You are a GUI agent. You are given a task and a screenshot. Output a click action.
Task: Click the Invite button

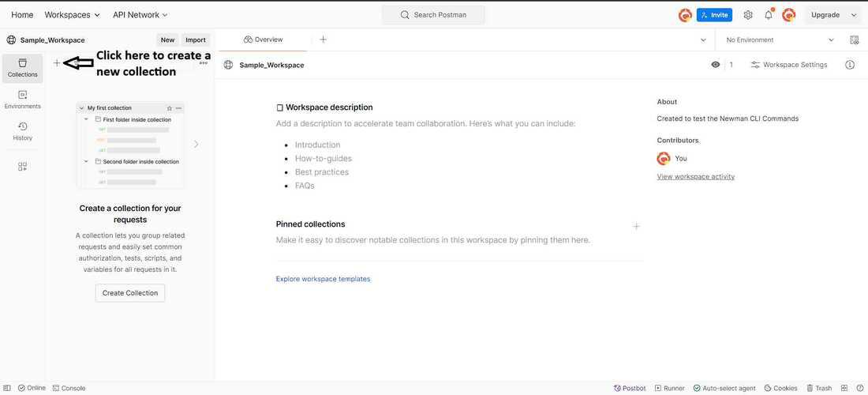[x=714, y=15]
